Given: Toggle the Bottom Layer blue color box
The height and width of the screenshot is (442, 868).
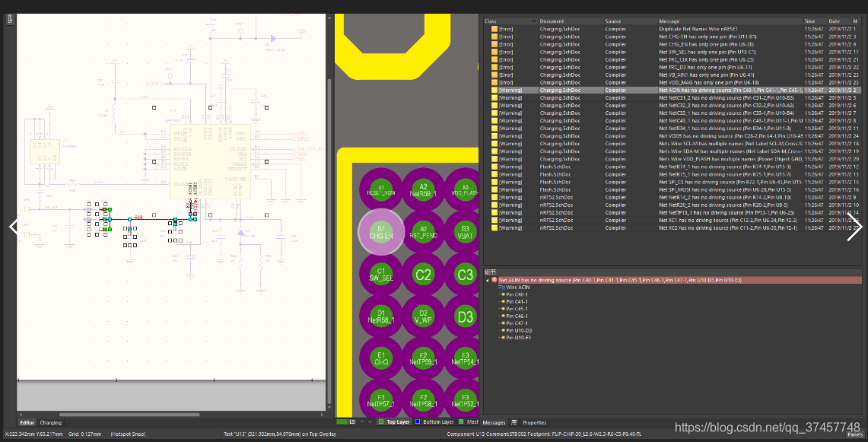Looking at the screenshot, I should (x=418, y=422).
